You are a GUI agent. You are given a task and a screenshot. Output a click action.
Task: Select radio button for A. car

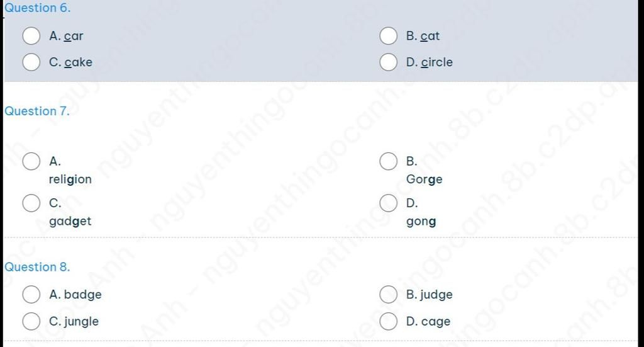pyautogui.click(x=31, y=36)
